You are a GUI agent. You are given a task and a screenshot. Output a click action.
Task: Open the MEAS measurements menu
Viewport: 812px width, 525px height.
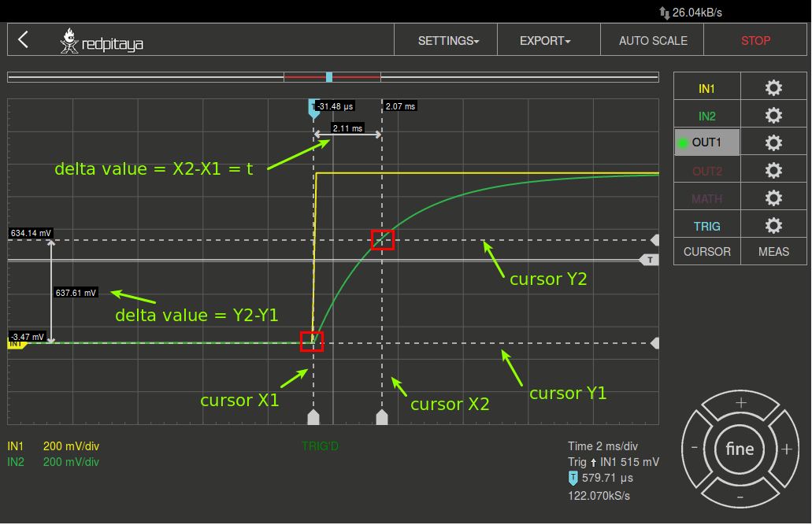tap(773, 252)
